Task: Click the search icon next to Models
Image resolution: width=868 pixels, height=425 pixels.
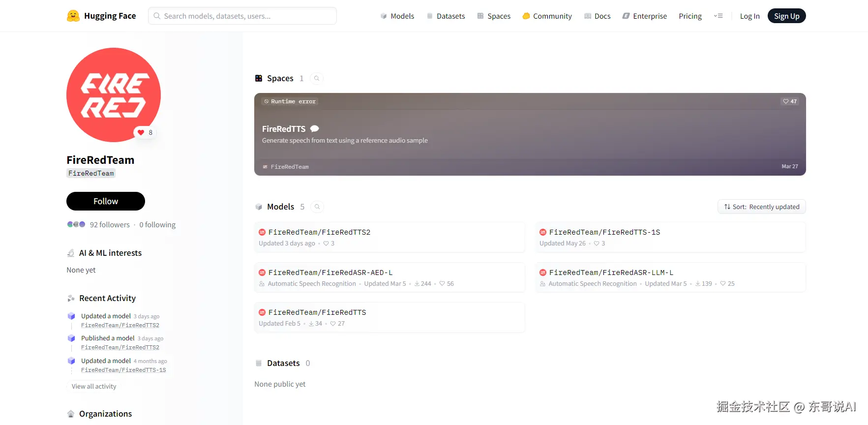Action: (x=317, y=207)
